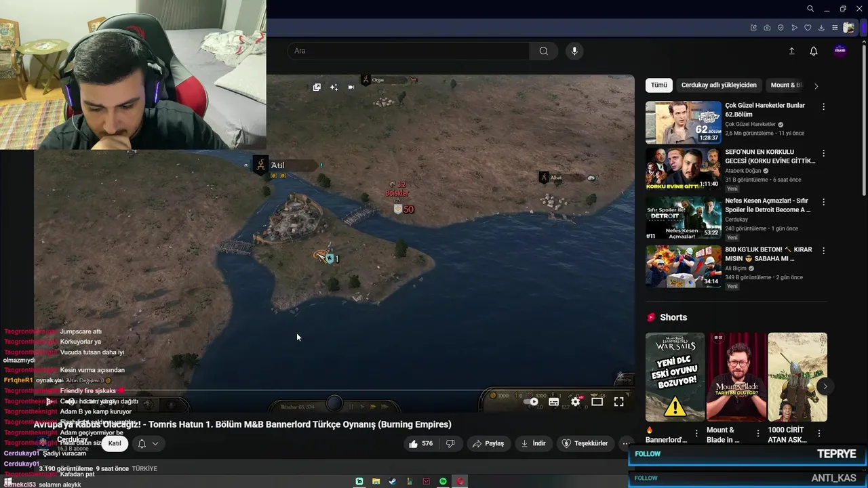Screen dimensions: 868x488
Task: Click the Katıl join button
Action: point(115,444)
